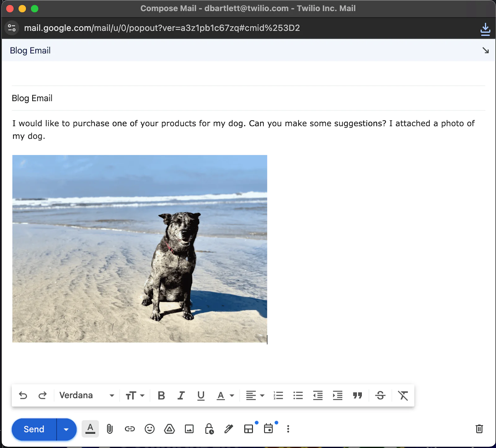Insert files using Google Drive
496x448 pixels.
pos(169,429)
